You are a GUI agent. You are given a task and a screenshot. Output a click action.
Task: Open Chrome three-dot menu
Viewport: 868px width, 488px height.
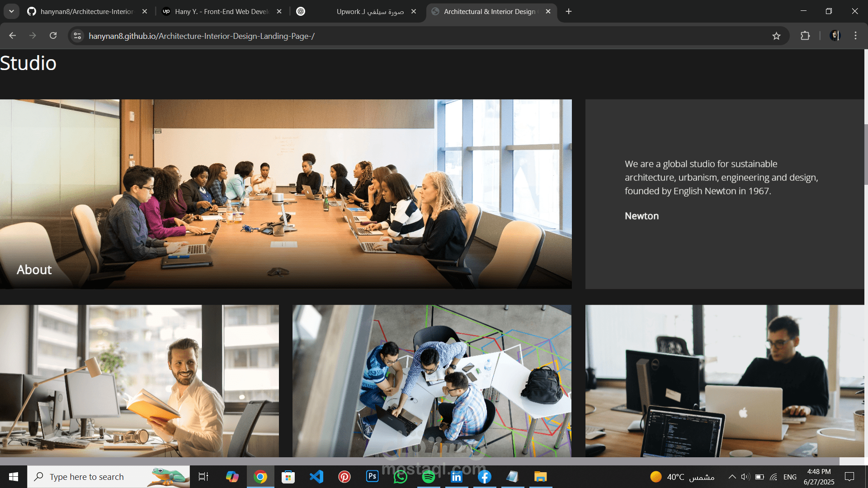(x=855, y=36)
